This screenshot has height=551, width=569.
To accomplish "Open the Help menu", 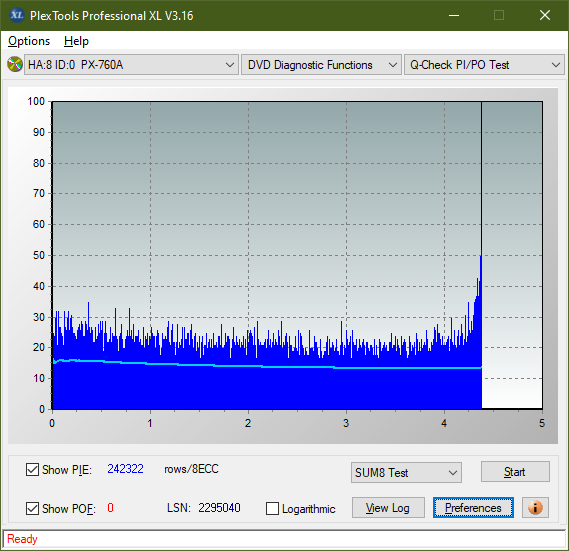I will pos(76,41).
